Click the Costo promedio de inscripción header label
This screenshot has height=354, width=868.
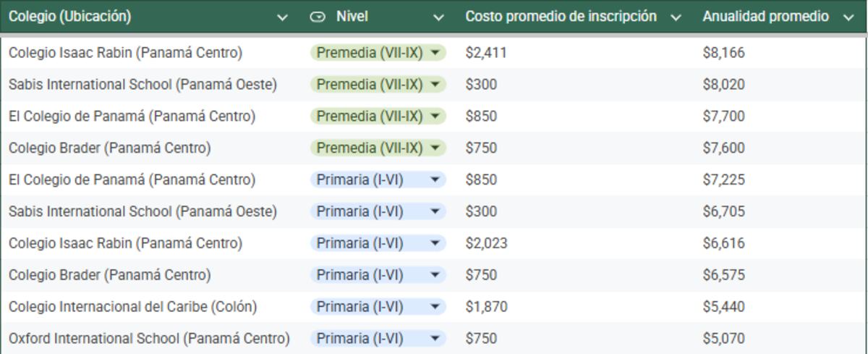561,17
